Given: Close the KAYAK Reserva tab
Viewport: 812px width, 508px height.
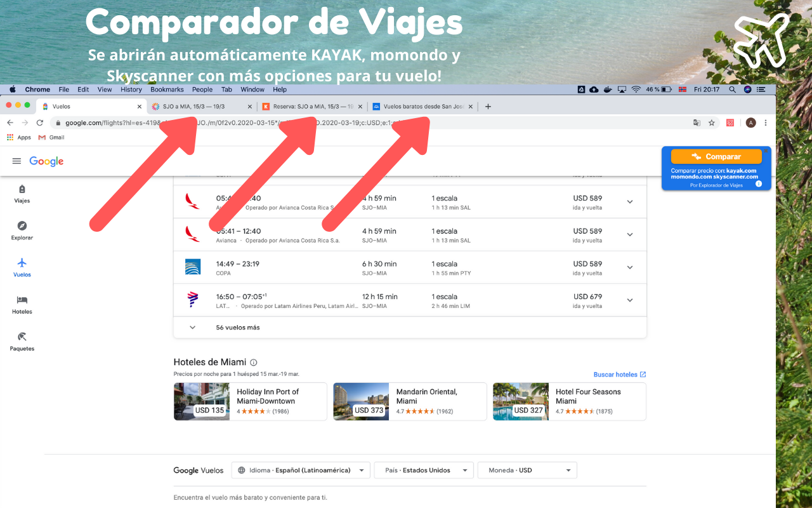Looking at the screenshot, I should [360, 107].
